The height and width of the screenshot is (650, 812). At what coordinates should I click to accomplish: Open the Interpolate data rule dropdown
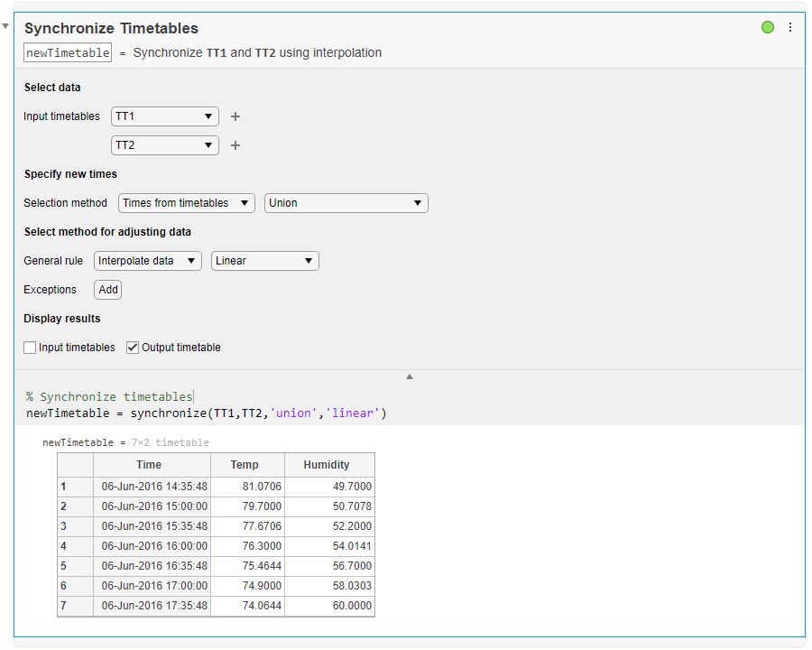point(148,261)
